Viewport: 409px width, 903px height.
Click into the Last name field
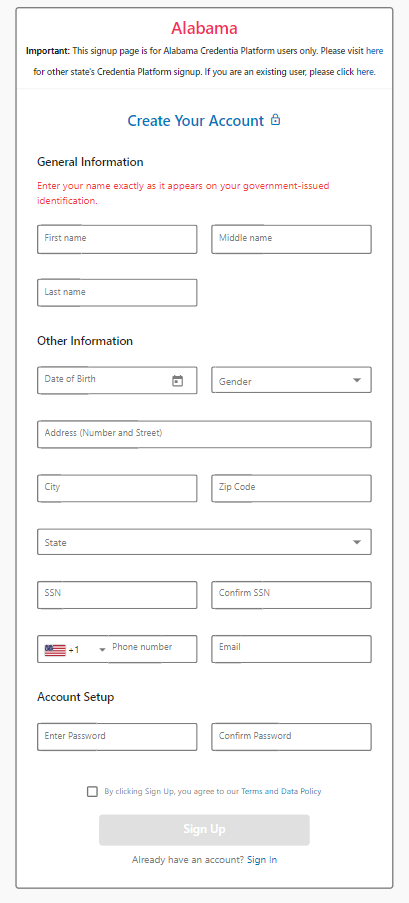pos(117,293)
